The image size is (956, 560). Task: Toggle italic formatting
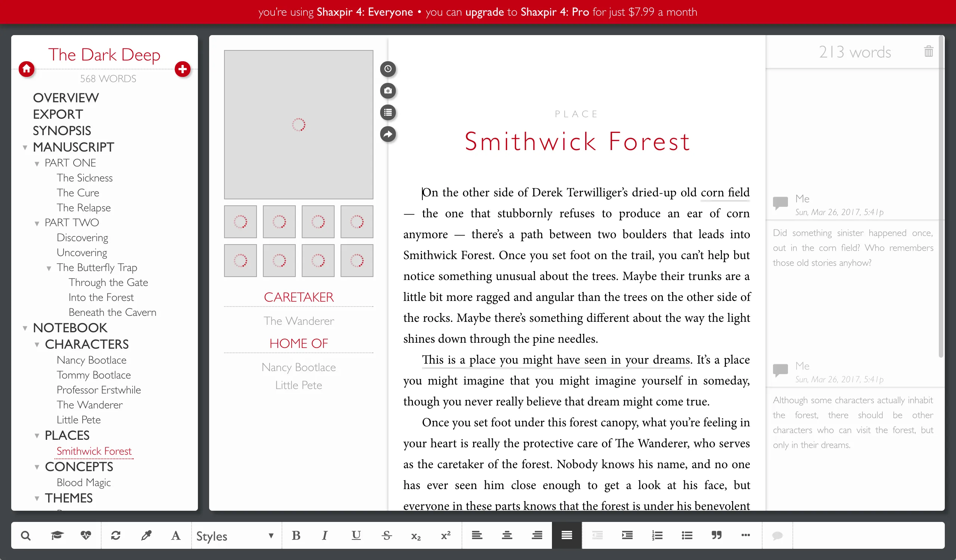pyautogui.click(x=325, y=535)
